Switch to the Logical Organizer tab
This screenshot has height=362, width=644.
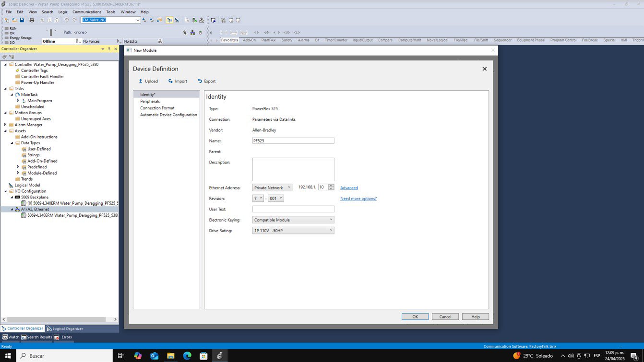[x=65, y=328]
